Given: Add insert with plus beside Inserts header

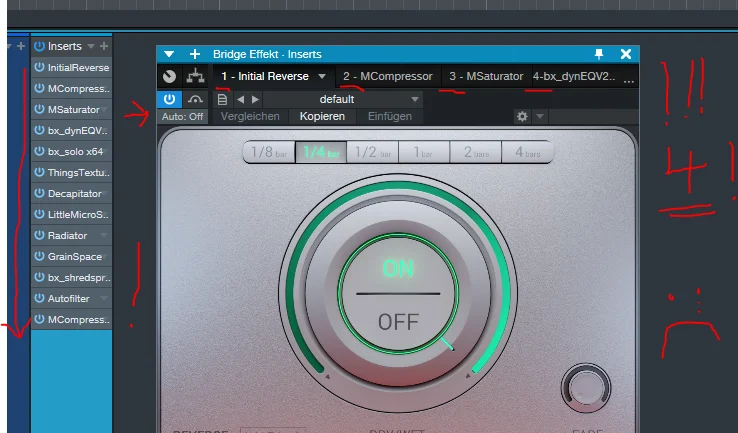Looking at the screenshot, I should coord(104,46).
